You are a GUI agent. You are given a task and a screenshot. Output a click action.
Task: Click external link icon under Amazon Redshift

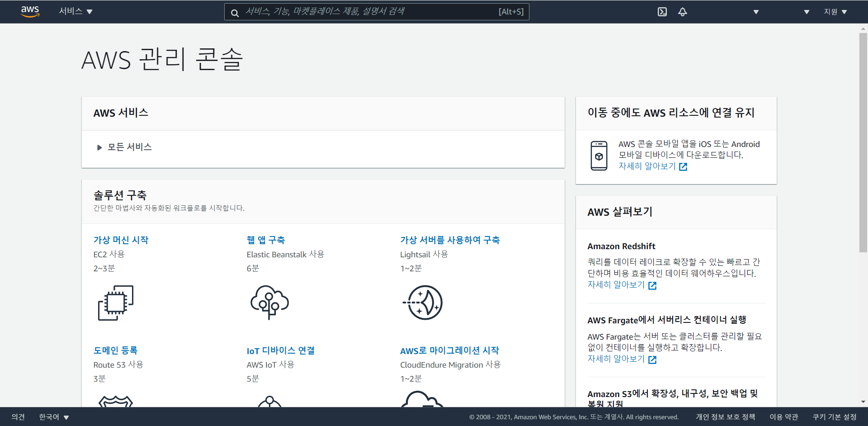tap(652, 285)
